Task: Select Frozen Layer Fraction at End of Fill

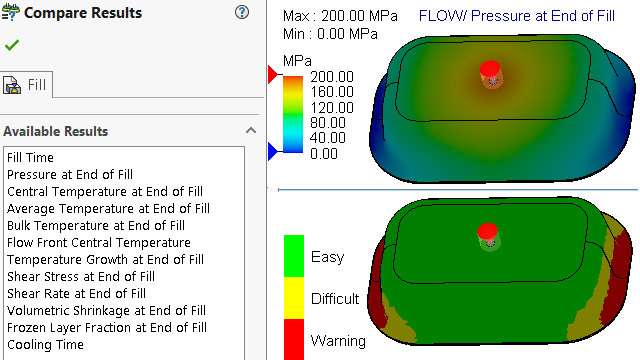Action: point(107,328)
